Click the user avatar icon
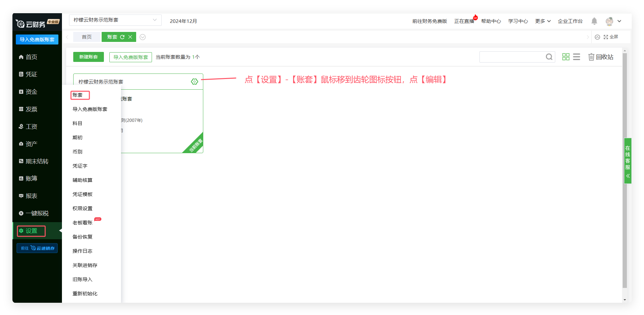Screen dimensions: 644x315 point(609,21)
